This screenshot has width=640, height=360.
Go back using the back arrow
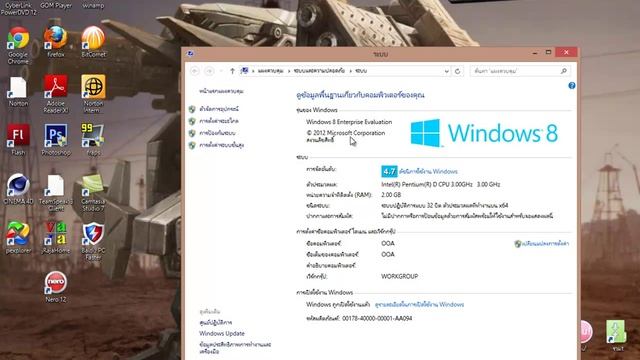pyautogui.click(x=195, y=71)
